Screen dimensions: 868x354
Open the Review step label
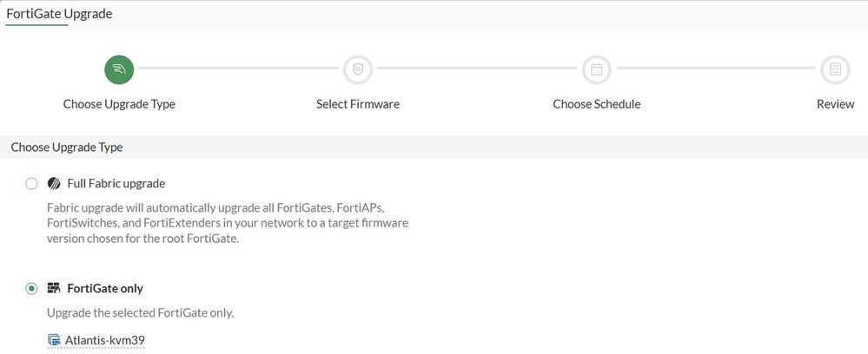pyautogui.click(x=835, y=104)
